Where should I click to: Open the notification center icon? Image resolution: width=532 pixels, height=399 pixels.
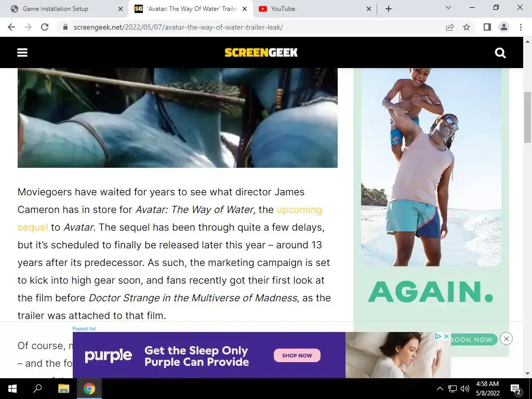pyautogui.click(x=515, y=389)
